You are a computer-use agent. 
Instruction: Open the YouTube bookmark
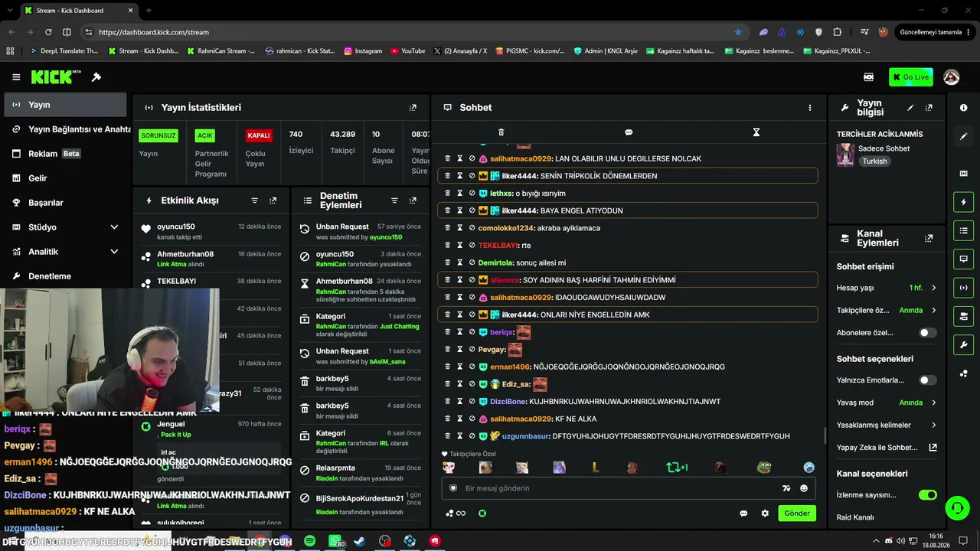click(408, 51)
